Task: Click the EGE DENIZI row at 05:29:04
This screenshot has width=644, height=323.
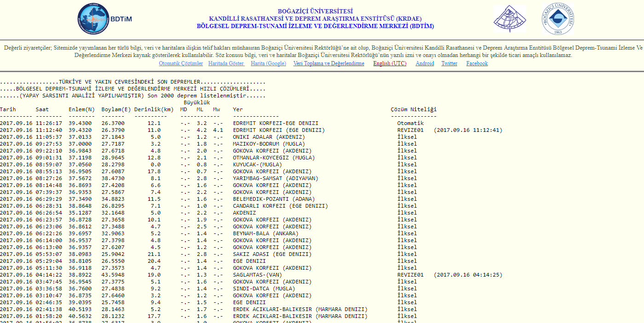Action: pyautogui.click(x=208, y=261)
